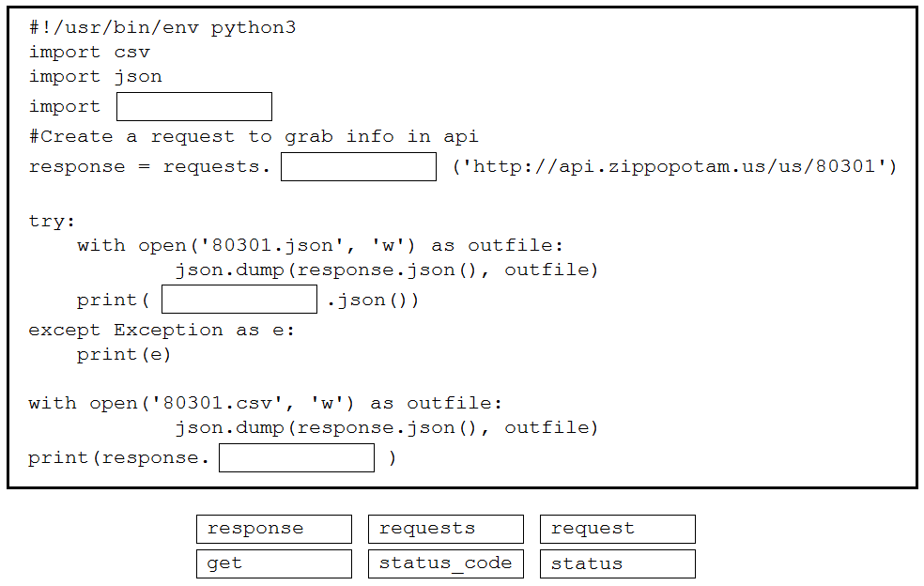Click the 'print(e)' statement
This screenshot has width=924, height=586.
coord(124,355)
